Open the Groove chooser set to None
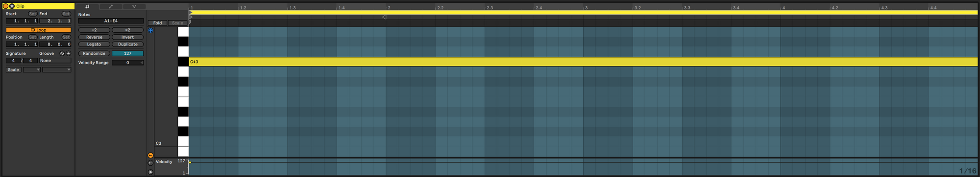 pos(55,61)
